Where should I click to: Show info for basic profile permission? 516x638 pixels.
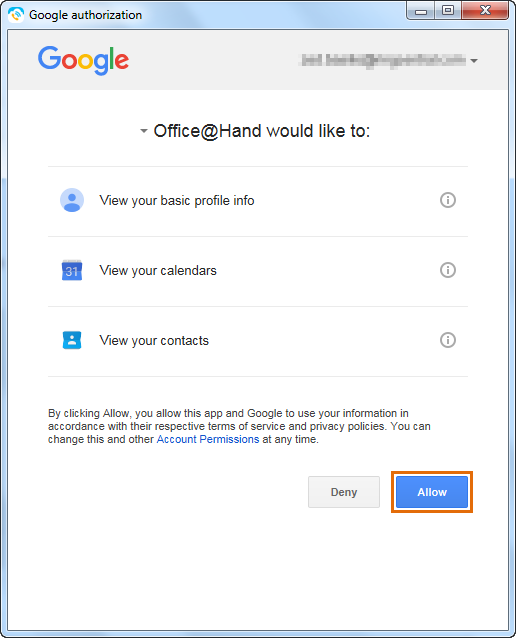(448, 200)
